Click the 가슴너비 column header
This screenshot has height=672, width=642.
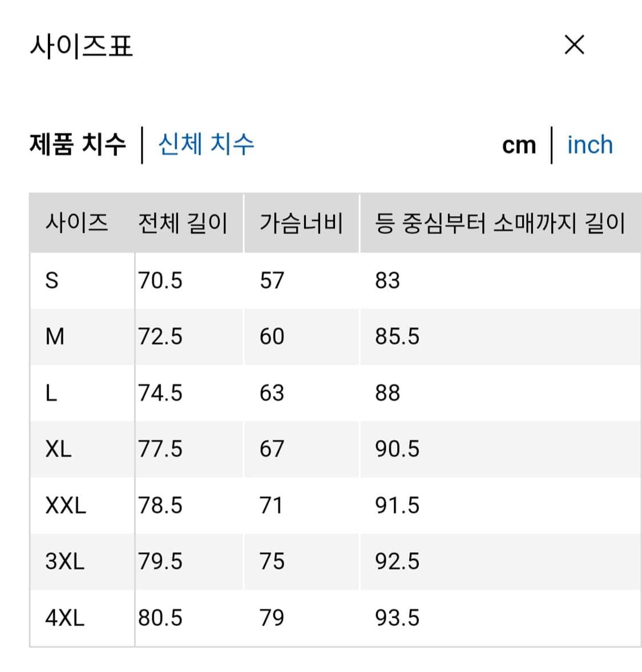[302, 224]
